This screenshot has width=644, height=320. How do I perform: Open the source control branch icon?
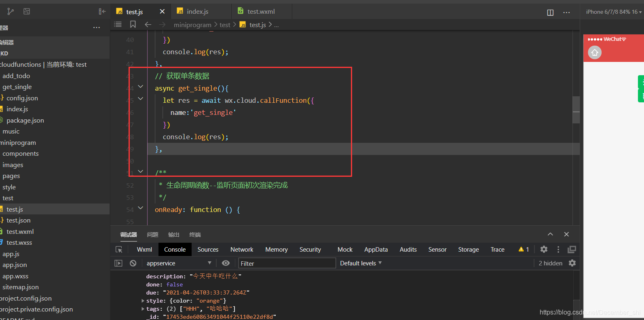pyautogui.click(x=11, y=11)
